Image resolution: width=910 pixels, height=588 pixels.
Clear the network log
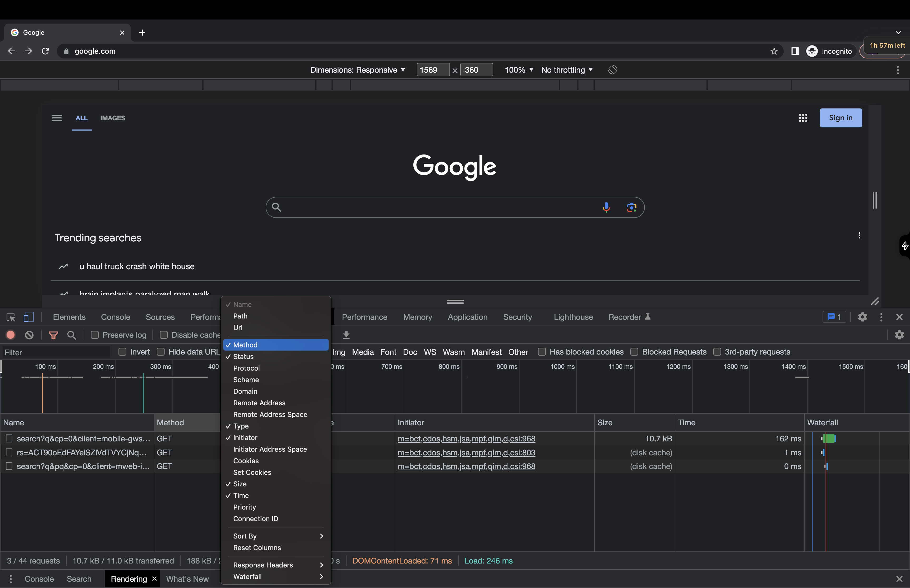pyautogui.click(x=29, y=335)
